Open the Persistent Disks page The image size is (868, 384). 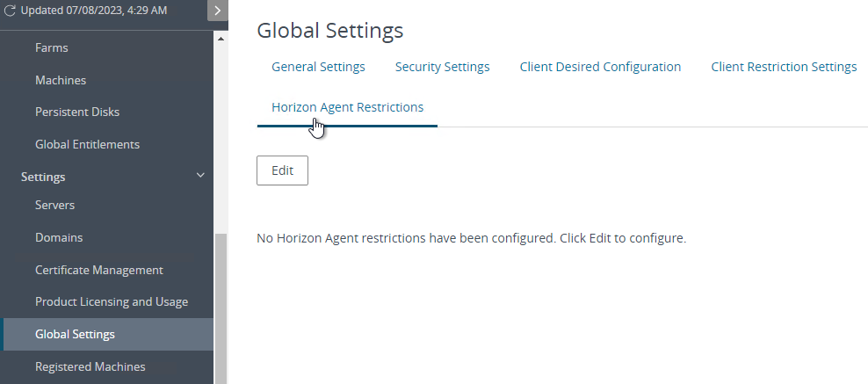[77, 112]
